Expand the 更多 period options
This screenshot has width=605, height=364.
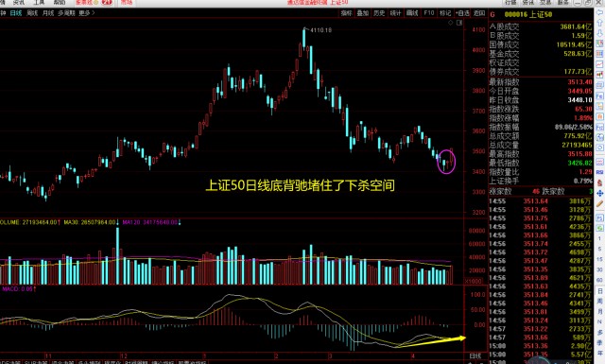click(87, 12)
